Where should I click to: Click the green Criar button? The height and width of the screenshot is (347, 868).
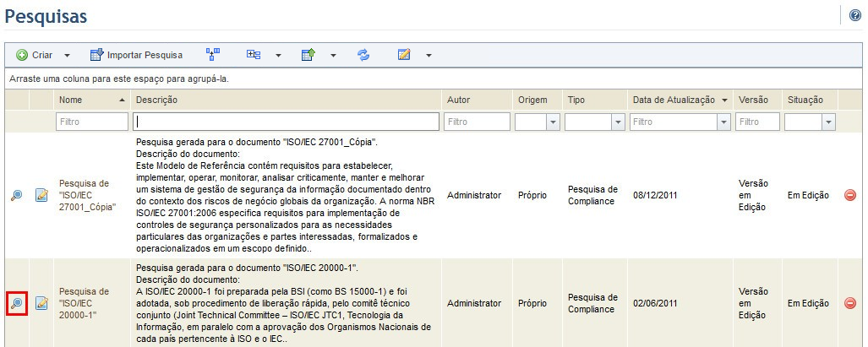[x=35, y=55]
